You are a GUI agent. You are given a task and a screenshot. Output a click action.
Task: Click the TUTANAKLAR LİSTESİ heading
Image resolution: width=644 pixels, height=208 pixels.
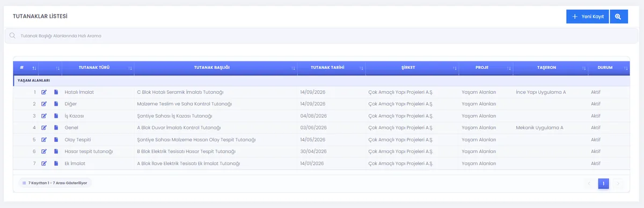pos(40,16)
